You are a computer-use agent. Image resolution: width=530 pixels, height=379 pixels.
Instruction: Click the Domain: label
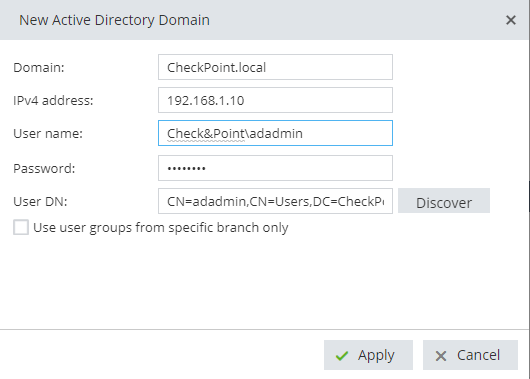pos(39,68)
